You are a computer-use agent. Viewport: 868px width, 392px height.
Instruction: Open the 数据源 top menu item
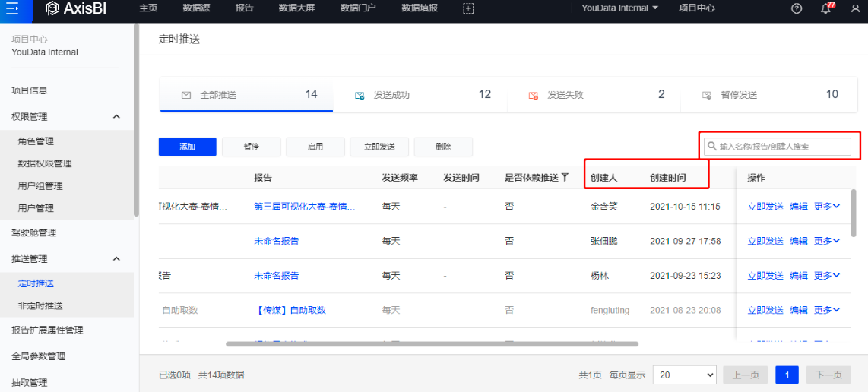pos(197,8)
